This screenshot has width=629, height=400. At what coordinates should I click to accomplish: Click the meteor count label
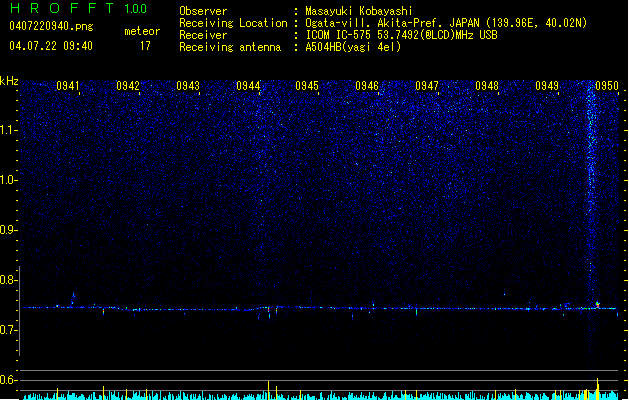pyautogui.click(x=142, y=31)
